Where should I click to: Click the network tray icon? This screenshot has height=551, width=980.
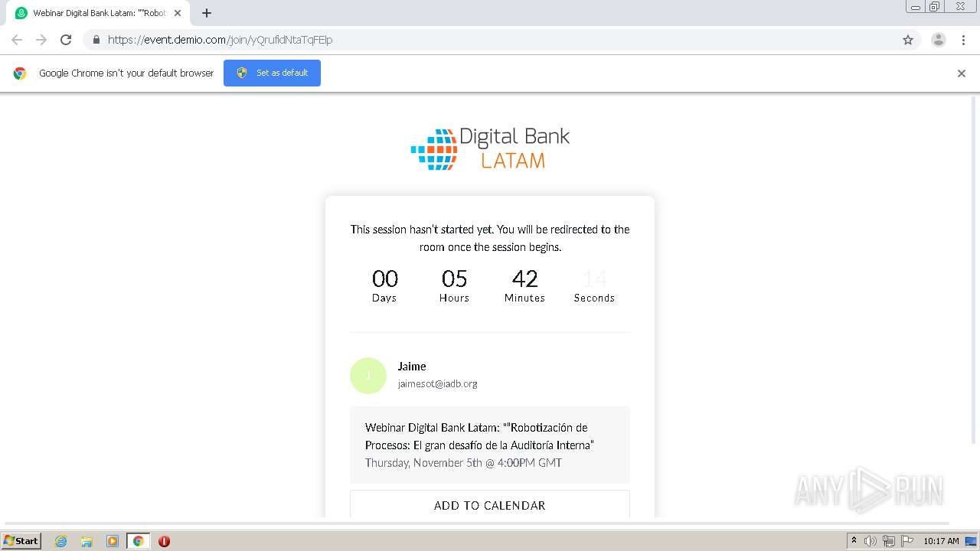(x=889, y=541)
